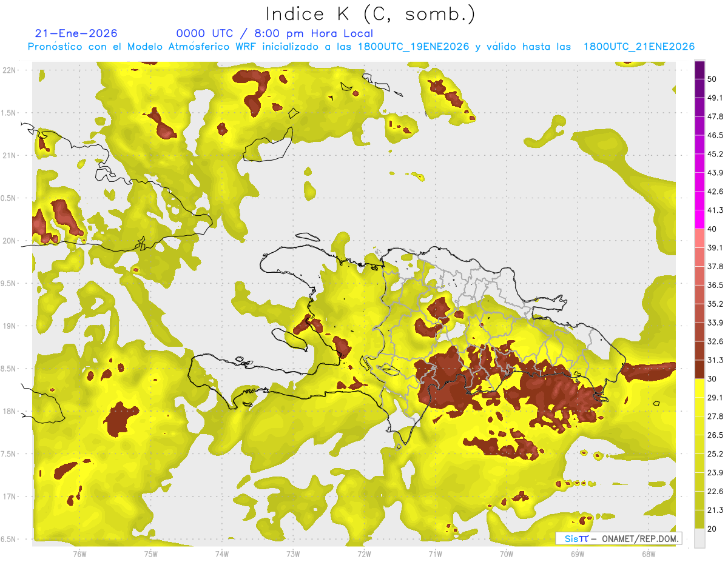Click the longitude axis label '72W'
This screenshot has height=562, width=728.
(364, 554)
